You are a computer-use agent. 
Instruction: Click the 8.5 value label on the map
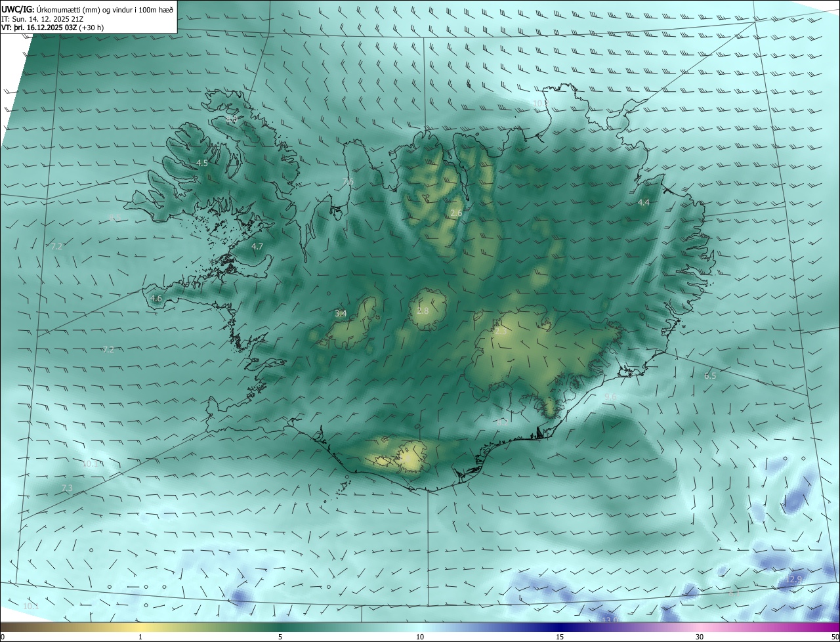114,217
